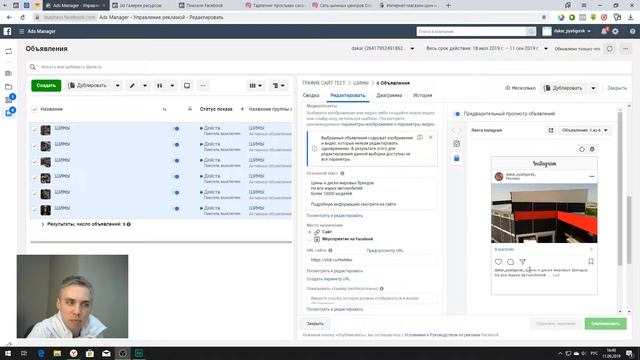This screenshot has height=360, width=640.
Task: Click the pencil edit icon in toolbar
Action: click(x=132, y=86)
